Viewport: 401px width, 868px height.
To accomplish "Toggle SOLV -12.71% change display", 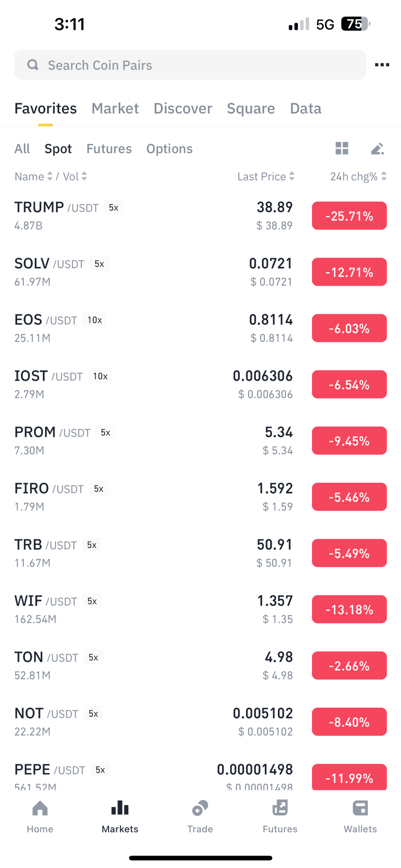I will pyautogui.click(x=349, y=272).
